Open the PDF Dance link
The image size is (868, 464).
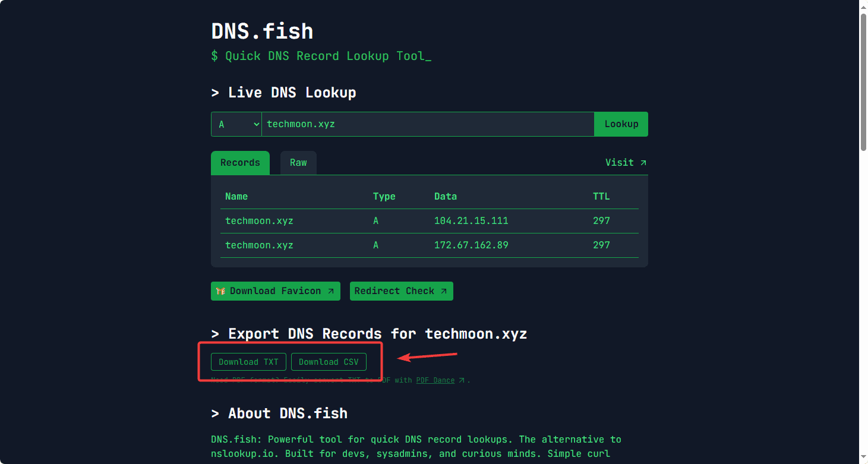pos(440,380)
